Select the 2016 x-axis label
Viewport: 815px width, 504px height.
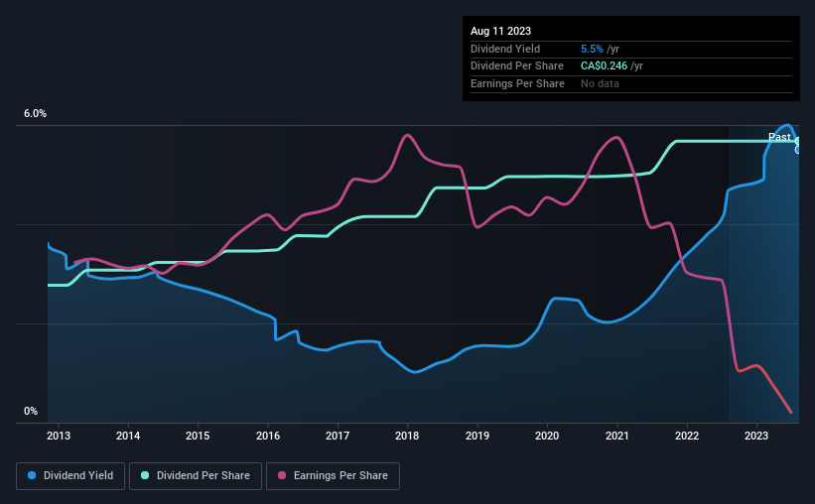point(268,436)
